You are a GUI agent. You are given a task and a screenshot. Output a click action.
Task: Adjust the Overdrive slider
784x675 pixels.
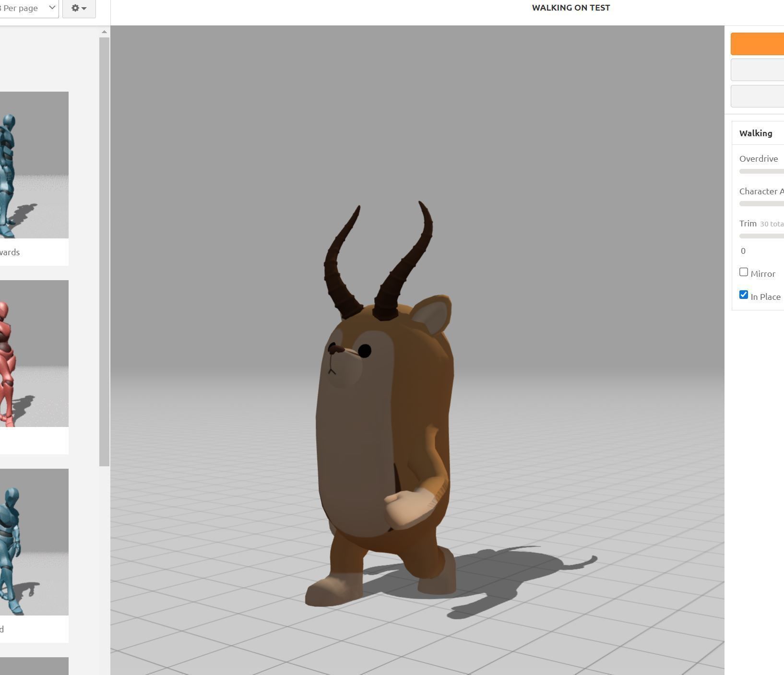tap(761, 171)
